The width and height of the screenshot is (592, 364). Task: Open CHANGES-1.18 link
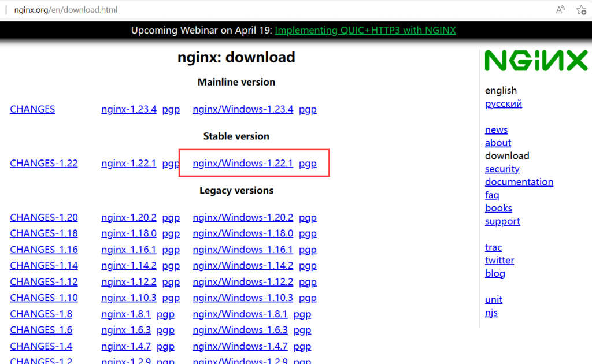44,233
